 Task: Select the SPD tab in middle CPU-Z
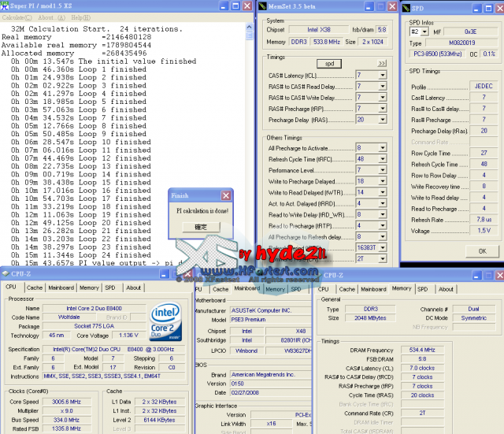[x=296, y=289]
